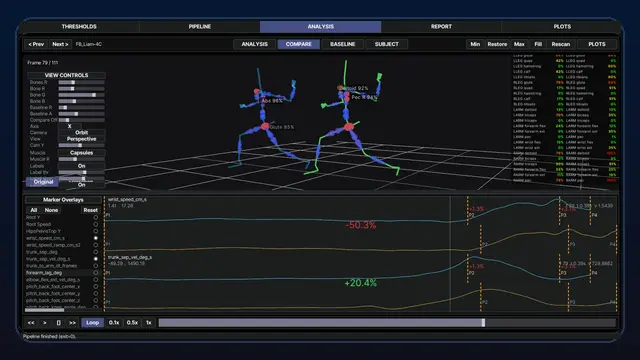640x360 pixels.
Task: Enable the wrist_speed_ramp_cm_s2 overlay radio
Action: click(x=96, y=245)
